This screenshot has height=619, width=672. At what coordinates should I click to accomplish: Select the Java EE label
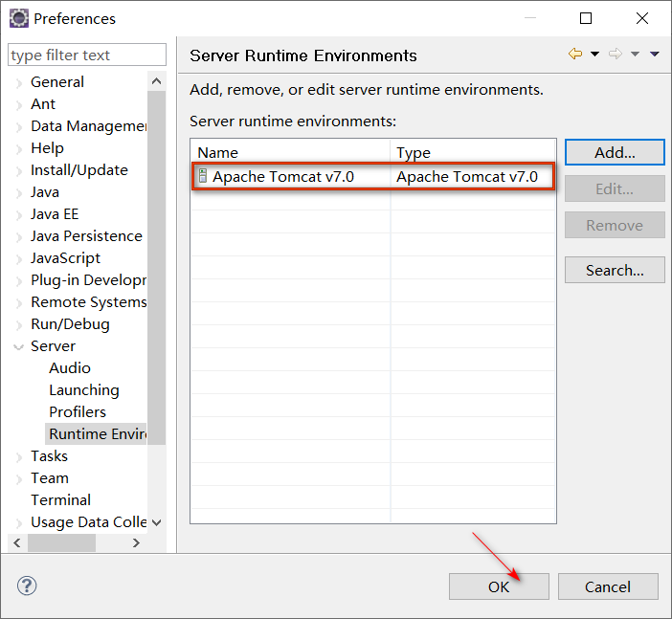[55, 213]
